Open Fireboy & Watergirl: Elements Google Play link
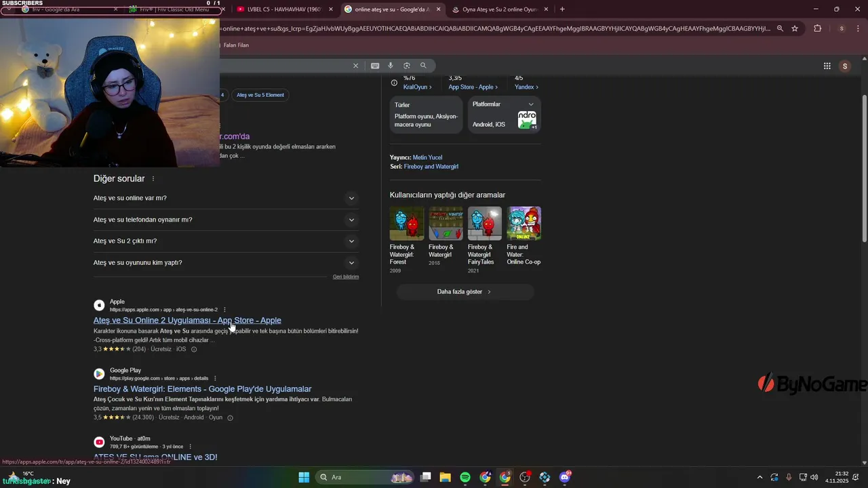The width and height of the screenshot is (868, 488). click(202, 389)
